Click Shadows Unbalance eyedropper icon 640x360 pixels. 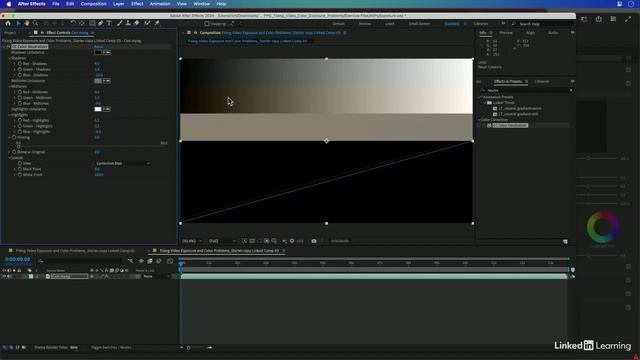pyautogui.click(x=107, y=52)
